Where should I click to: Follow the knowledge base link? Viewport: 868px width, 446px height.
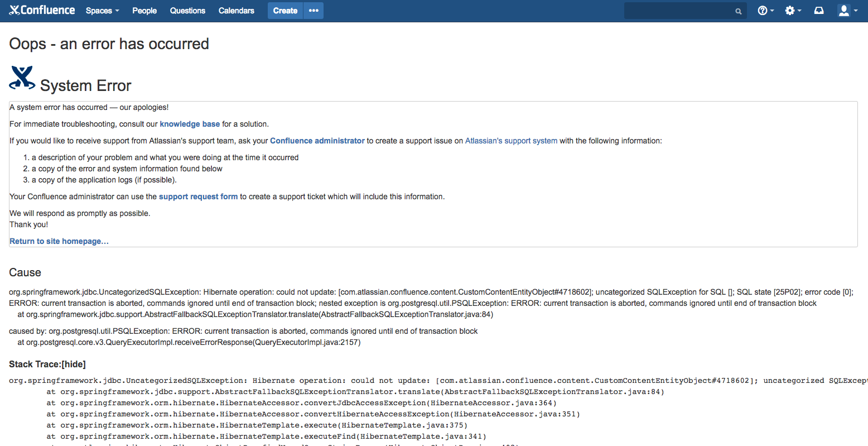point(190,124)
